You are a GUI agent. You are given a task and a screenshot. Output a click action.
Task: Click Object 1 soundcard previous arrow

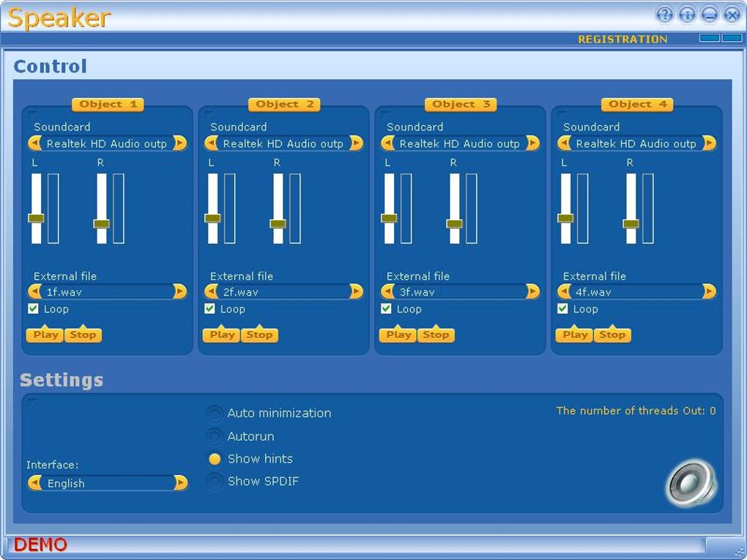click(34, 143)
